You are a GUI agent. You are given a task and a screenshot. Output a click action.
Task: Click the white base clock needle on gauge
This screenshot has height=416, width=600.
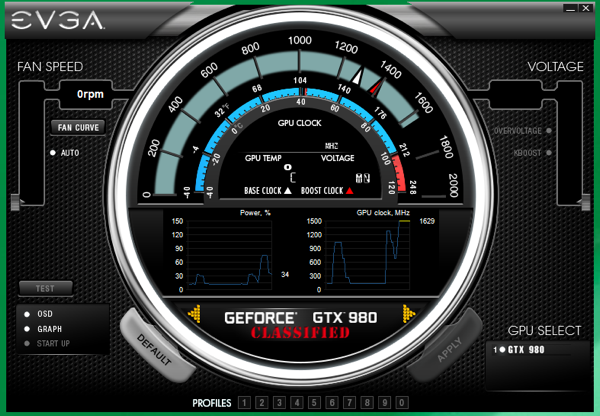click(x=357, y=76)
